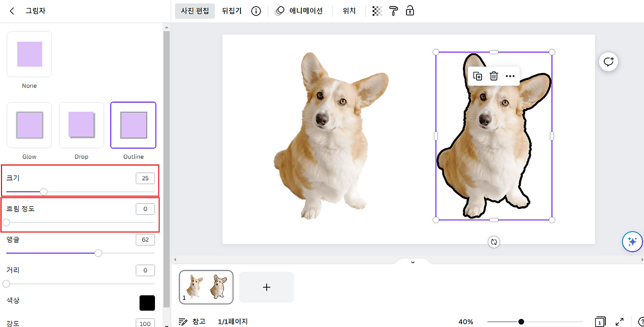Go back from the 그림자 panel
The image size is (644, 327).
(12, 11)
